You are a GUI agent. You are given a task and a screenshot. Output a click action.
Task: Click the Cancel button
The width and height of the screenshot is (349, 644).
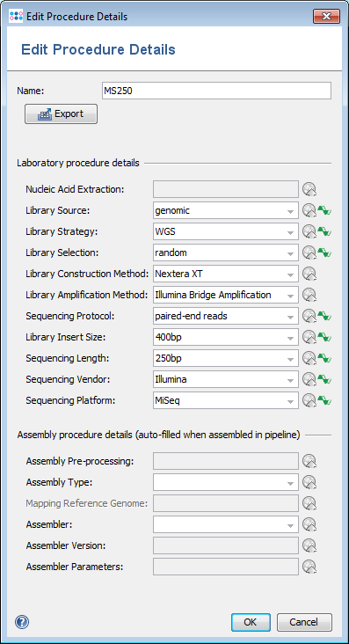pos(304,622)
